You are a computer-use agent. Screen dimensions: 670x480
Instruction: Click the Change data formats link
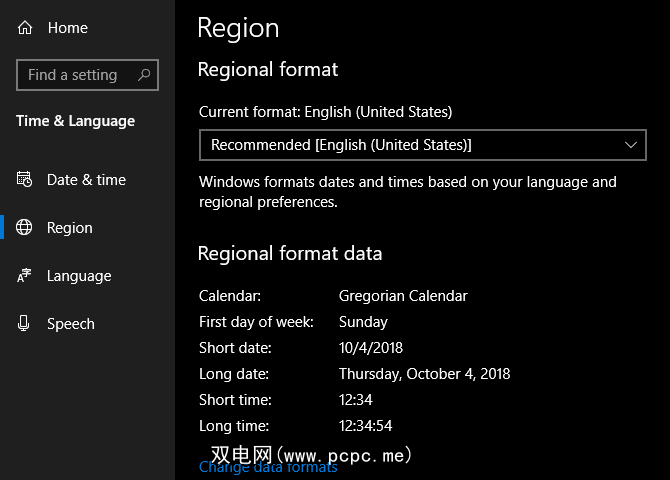coord(268,468)
